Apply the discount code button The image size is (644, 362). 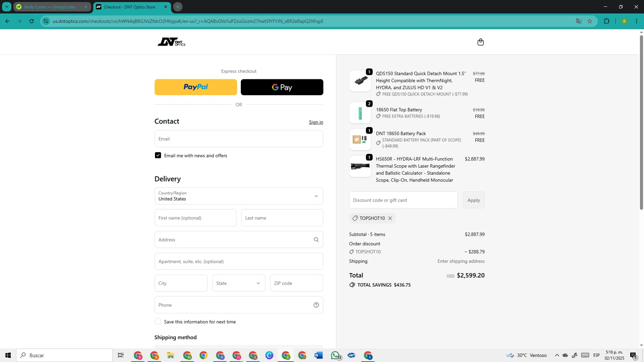(474, 200)
